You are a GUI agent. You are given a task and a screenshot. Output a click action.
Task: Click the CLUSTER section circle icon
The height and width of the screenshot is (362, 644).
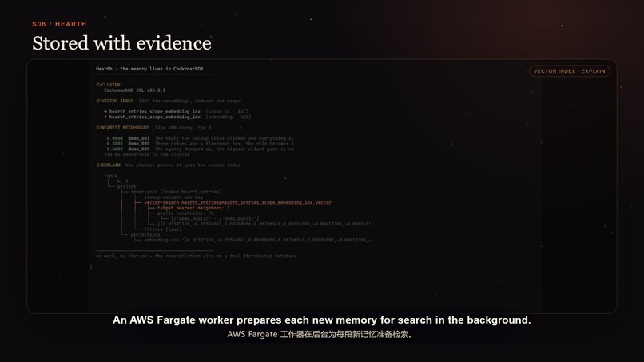[x=98, y=85]
